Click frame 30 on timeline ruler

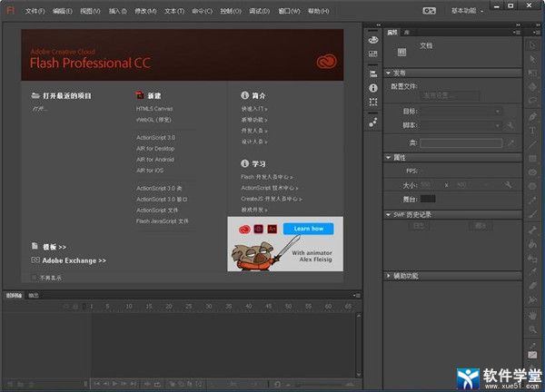pos(209,306)
